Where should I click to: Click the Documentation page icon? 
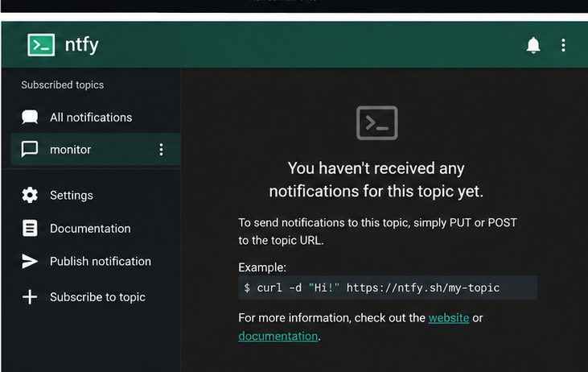coord(30,228)
